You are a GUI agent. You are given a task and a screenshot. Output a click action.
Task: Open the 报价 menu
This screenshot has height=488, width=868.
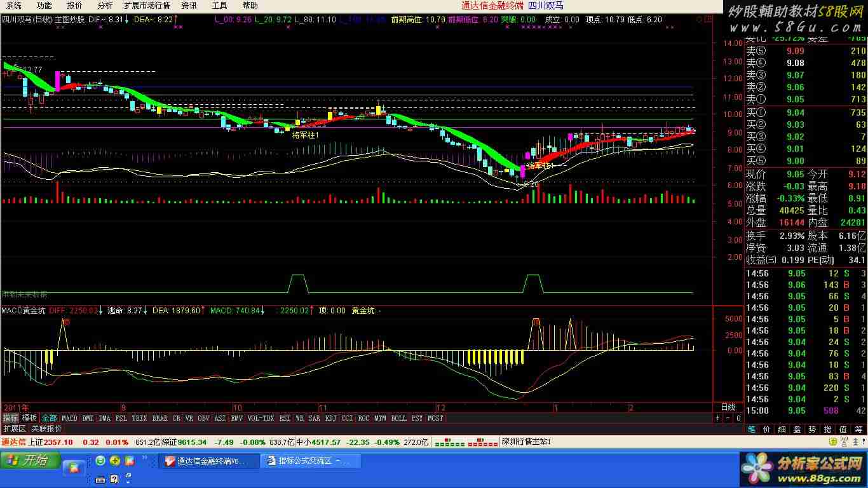(x=74, y=5)
